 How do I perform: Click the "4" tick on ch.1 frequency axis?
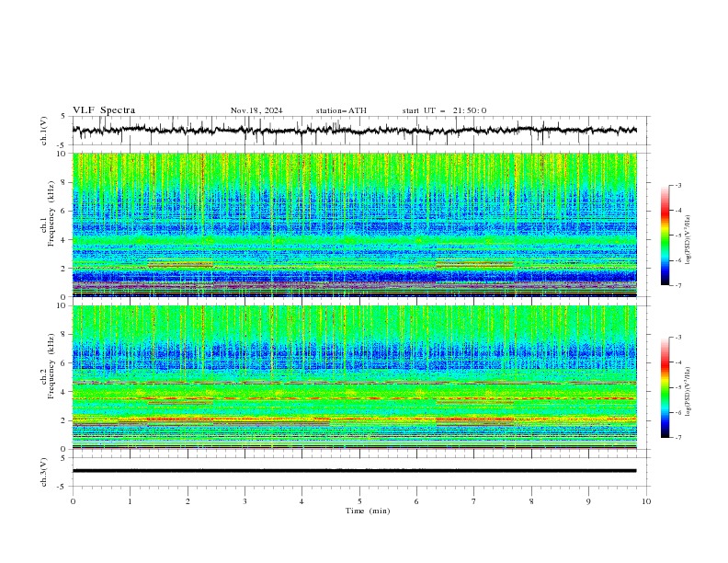[x=65, y=240]
